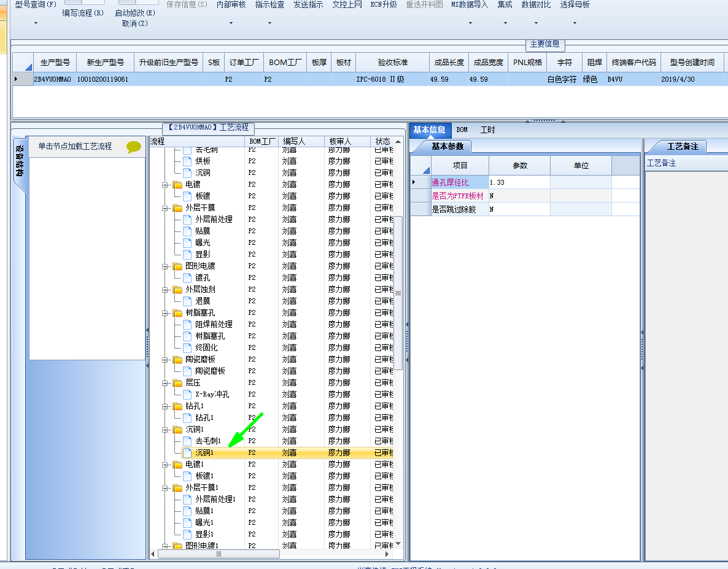The width and height of the screenshot is (728, 569).
Task: Click the document icon beside 板镀
Action: (x=187, y=196)
